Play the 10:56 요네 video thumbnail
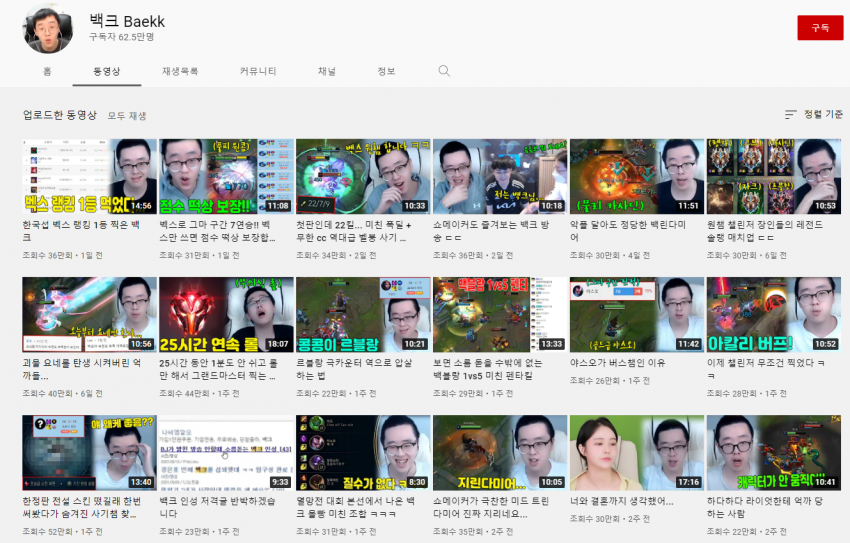This screenshot has width=850, height=543. 89,314
